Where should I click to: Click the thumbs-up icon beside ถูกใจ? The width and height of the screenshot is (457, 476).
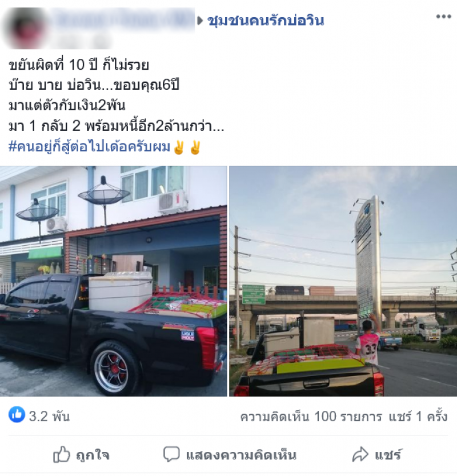tap(62, 454)
